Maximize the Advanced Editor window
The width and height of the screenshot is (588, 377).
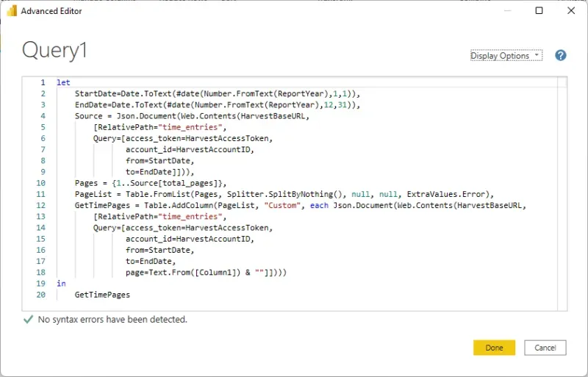[539, 11]
